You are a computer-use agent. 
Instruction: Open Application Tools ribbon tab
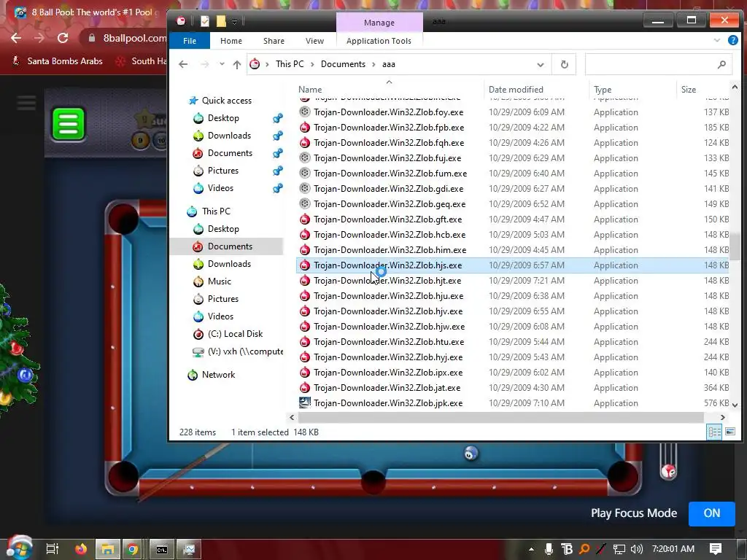379,41
